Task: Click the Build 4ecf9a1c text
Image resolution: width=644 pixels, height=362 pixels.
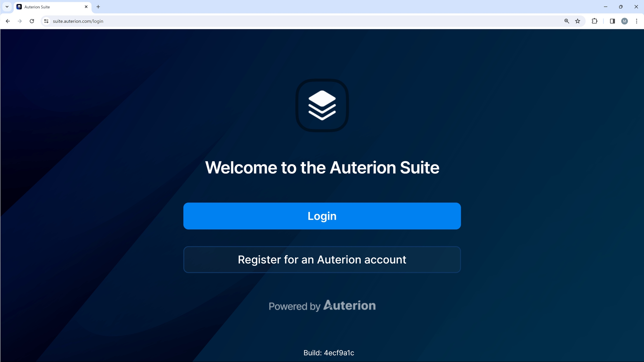Action: tap(329, 353)
